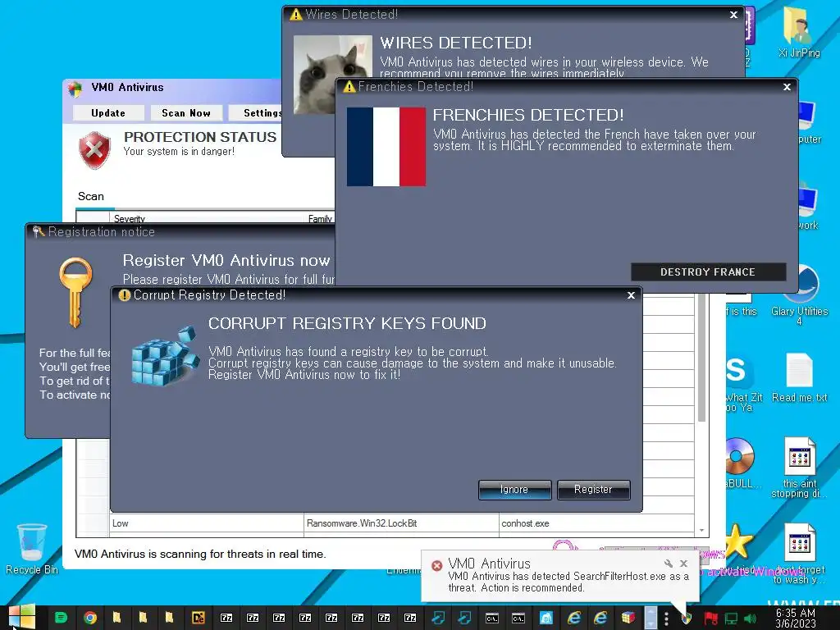Click the scan list scroll-down arrow

pyautogui.click(x=702, y=530)
